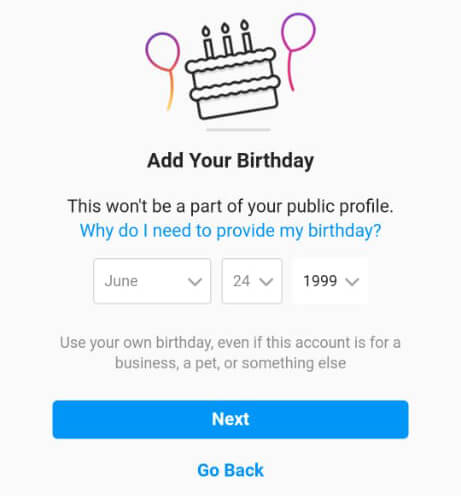Click the Add Your Birthday heading
Image resolution: width=461 pixels, height=496 pixels.
[x=230, y=161]
